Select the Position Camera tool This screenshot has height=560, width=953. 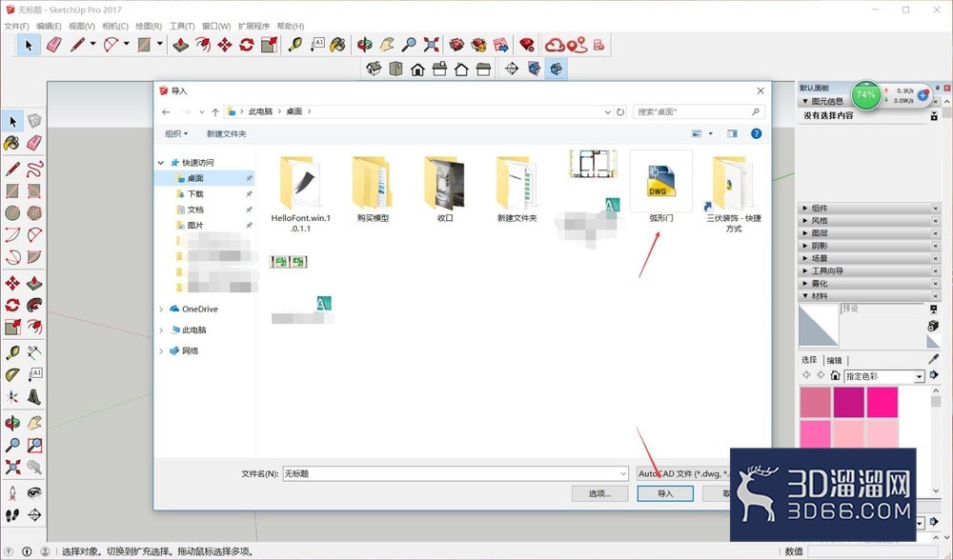click(x=12, y=492)
